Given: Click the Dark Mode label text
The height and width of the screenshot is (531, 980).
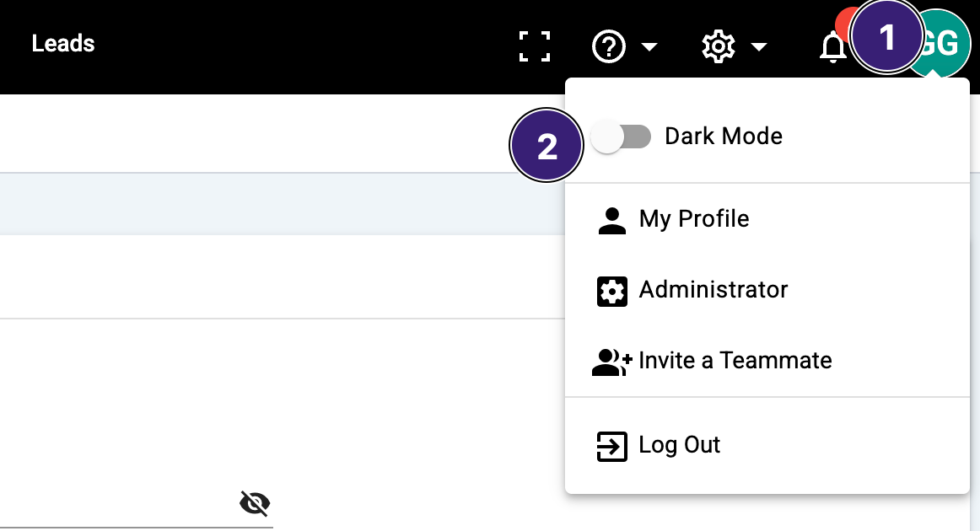Looking at the screenshot, I should [x=724, y=137].
